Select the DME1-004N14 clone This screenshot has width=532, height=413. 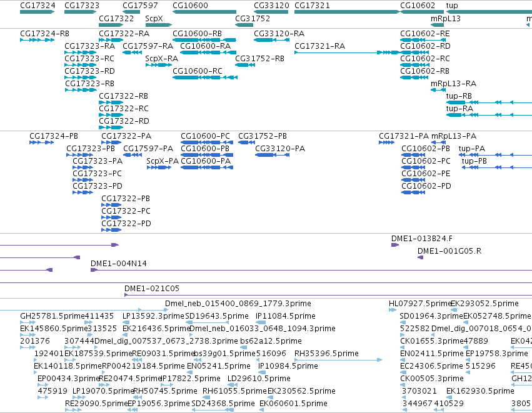[x=311, y=270]
